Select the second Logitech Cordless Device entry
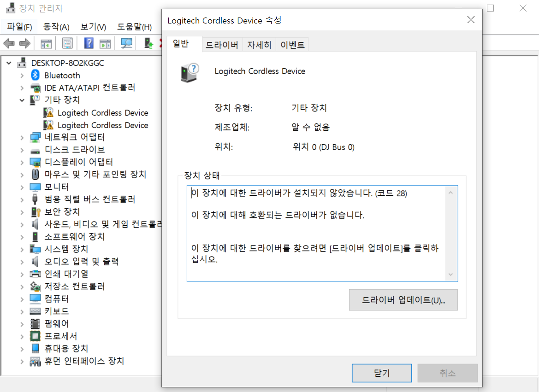539x392 pixels. point(103,125)
